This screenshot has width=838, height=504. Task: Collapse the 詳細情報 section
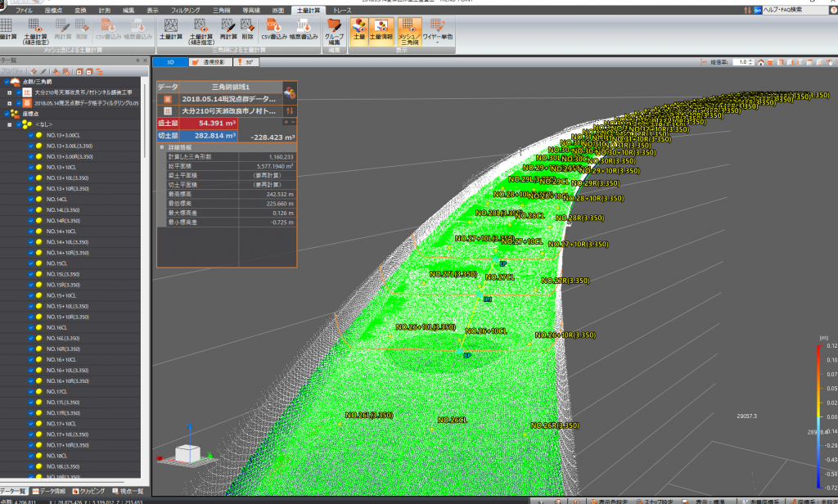(x=162, y=147)
